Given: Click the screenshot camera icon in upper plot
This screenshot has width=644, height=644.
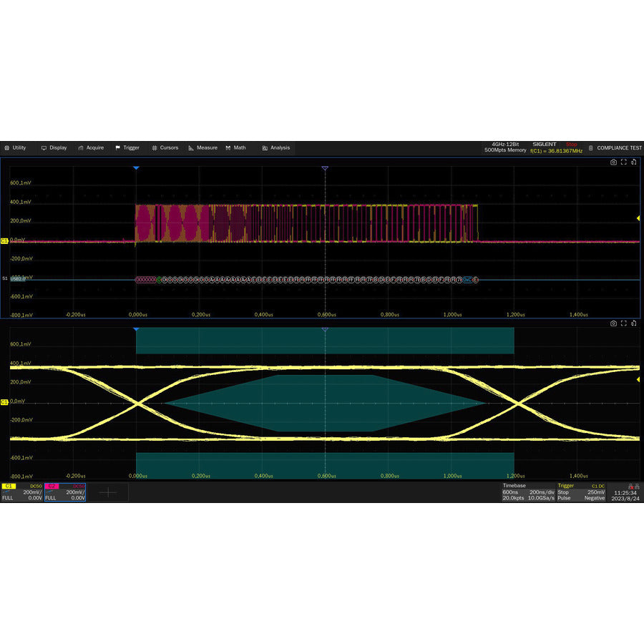Looking at the screenshot, I should tap(613, 162).
